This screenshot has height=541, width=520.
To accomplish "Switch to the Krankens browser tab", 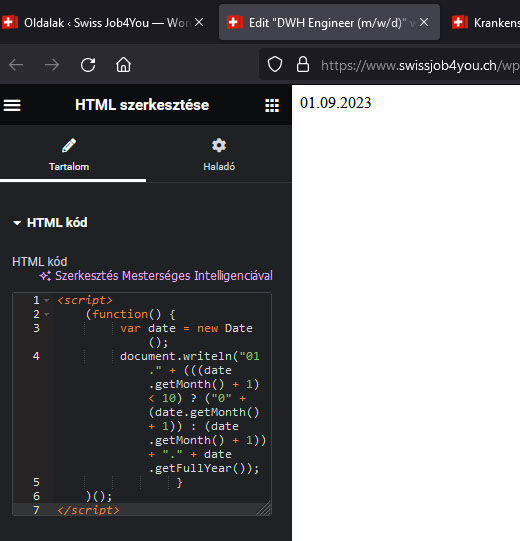I will point(485,23).
